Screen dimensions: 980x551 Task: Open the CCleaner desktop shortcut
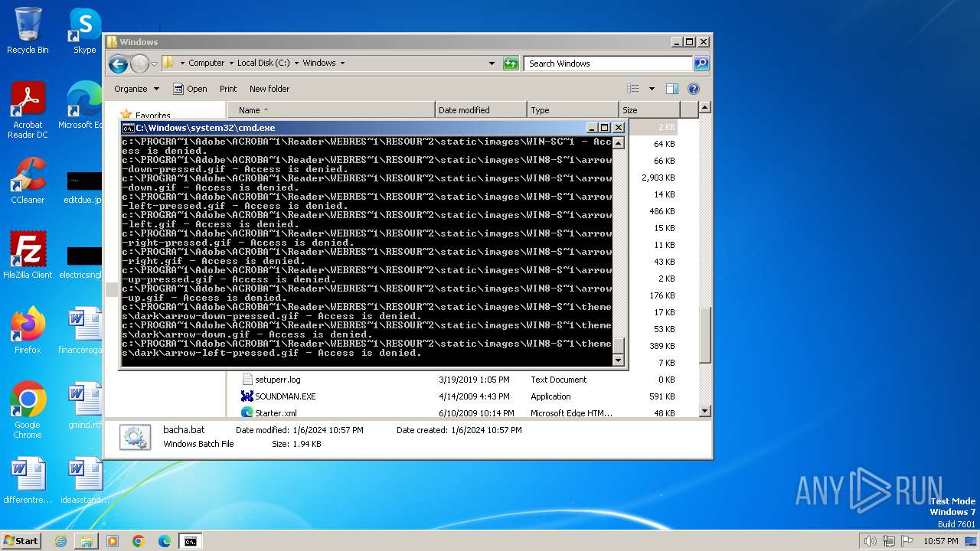click(28, 181)
